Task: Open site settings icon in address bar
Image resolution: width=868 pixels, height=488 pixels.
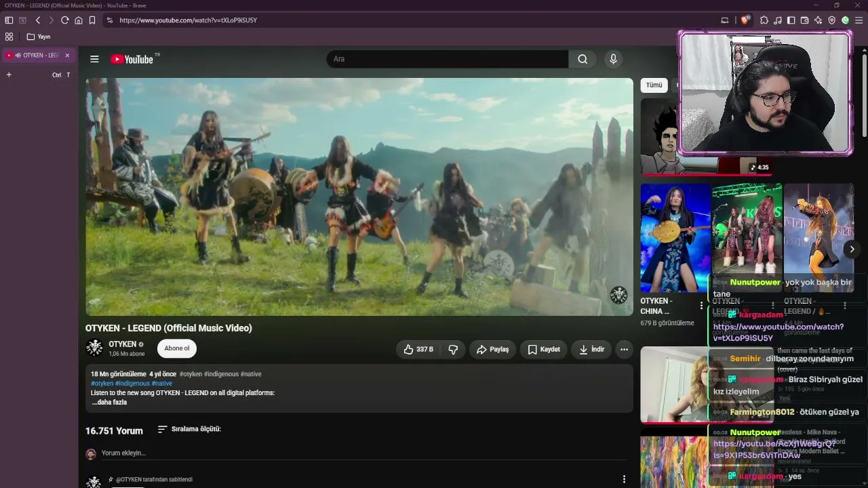Action: (110, 20)
